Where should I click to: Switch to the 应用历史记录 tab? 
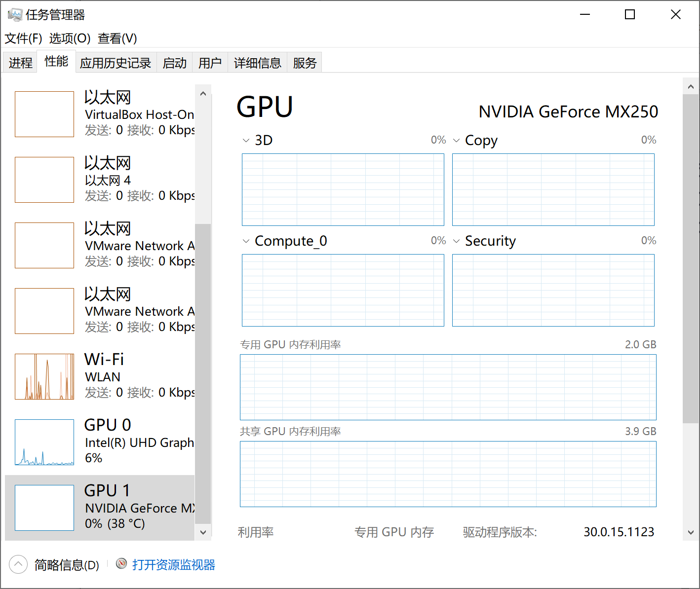116,63
